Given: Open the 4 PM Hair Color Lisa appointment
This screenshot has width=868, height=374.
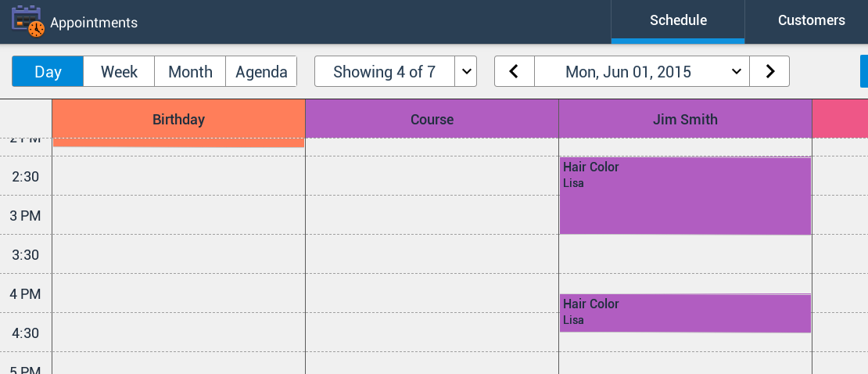Looking at the screenshot, I should [685, 313].
